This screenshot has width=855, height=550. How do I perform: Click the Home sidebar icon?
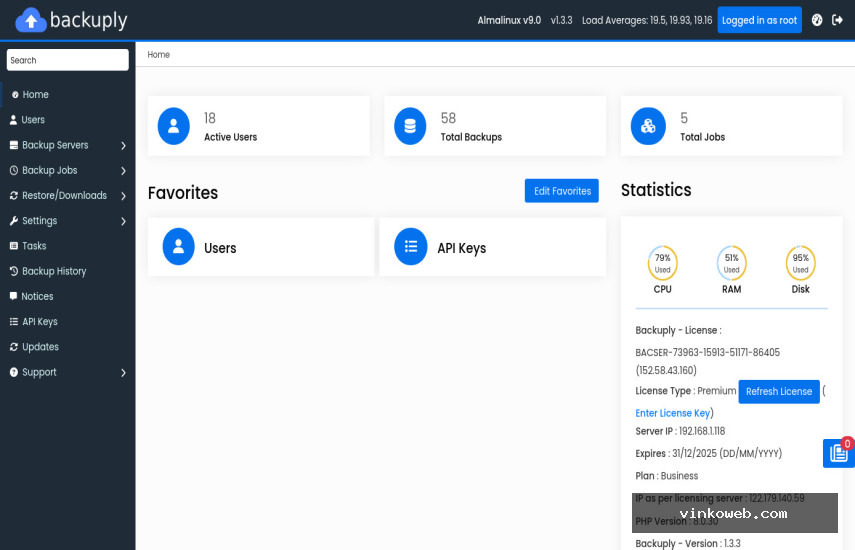(15, 95)
